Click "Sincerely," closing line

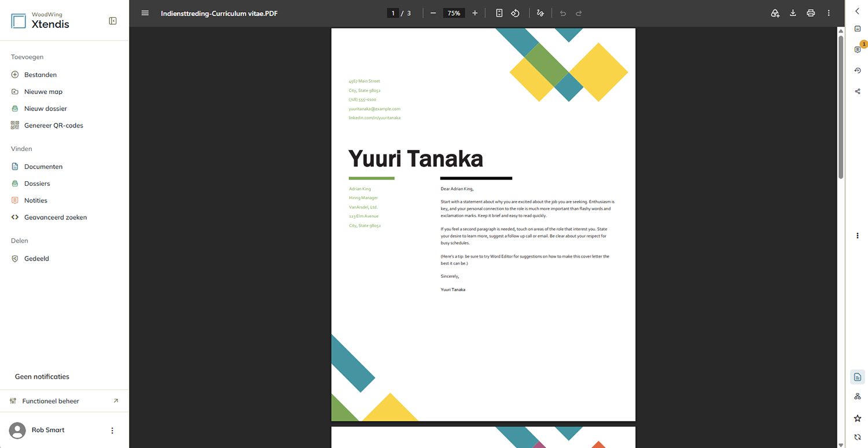tap(450, 276)
